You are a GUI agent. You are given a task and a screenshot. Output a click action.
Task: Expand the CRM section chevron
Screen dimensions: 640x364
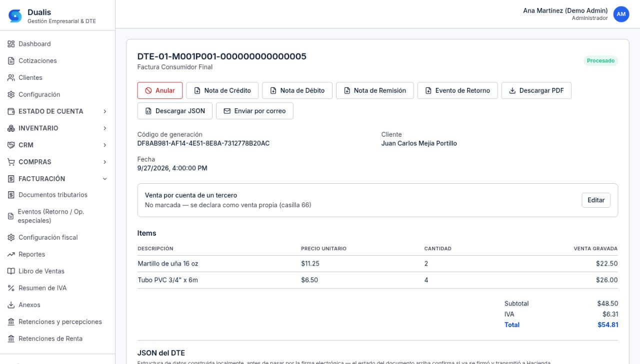click(x=104, y=145)
